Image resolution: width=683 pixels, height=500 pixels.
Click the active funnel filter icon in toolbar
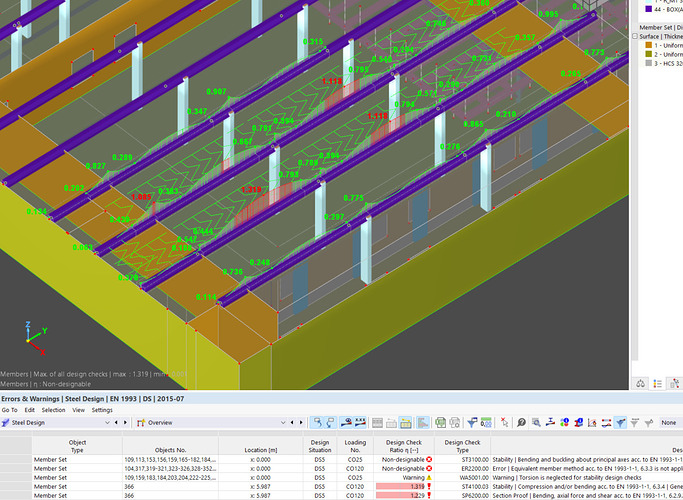619,423
